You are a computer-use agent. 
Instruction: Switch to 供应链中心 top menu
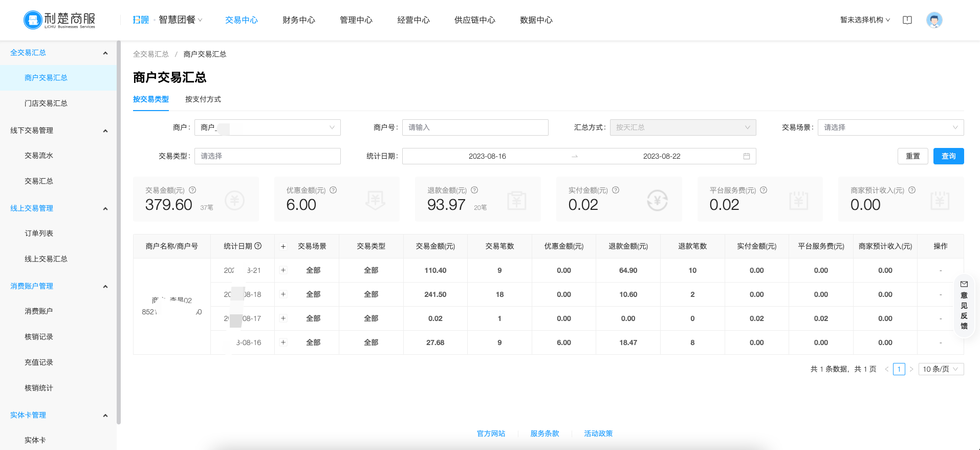475,20
